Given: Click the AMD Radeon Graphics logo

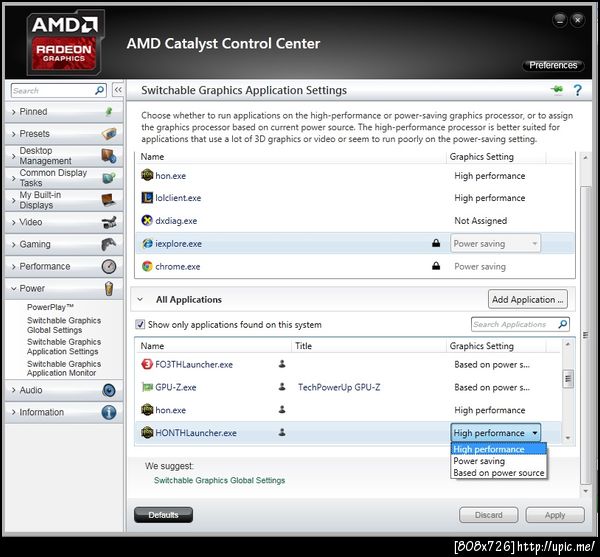Looking at the screenshot, I should coord(65,42).
